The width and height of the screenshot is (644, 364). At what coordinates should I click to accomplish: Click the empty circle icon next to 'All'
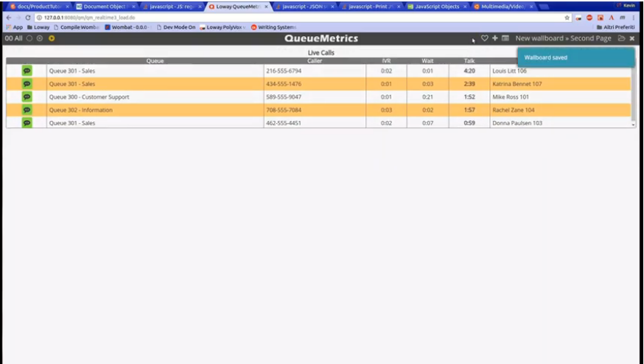(x=29, y=38)
